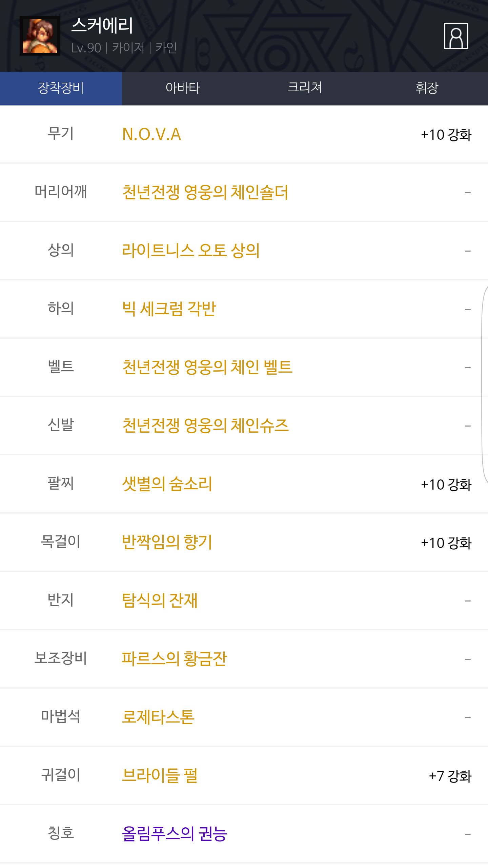Select the 휘장 tab
This screenshot has height=868, width=488.
[x=427, y=88]
